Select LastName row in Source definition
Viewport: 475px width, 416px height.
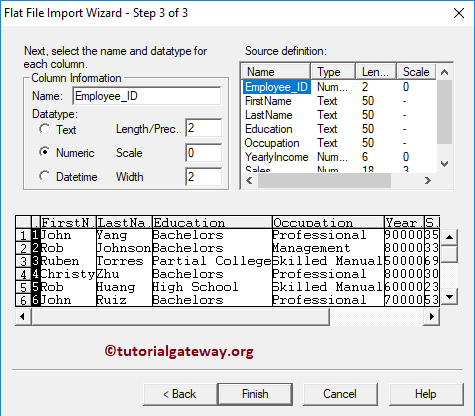[339, 115]
